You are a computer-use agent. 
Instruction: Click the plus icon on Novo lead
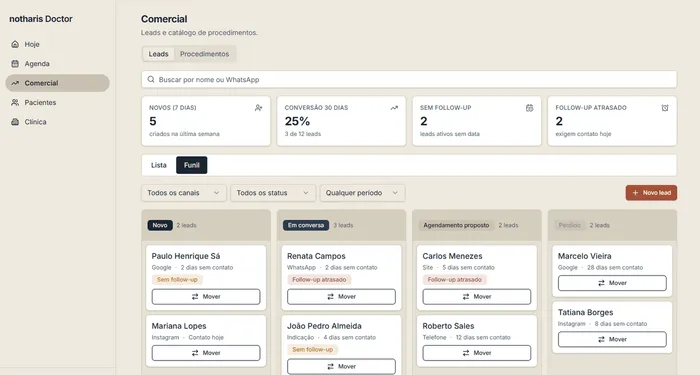tap(635, 193)
